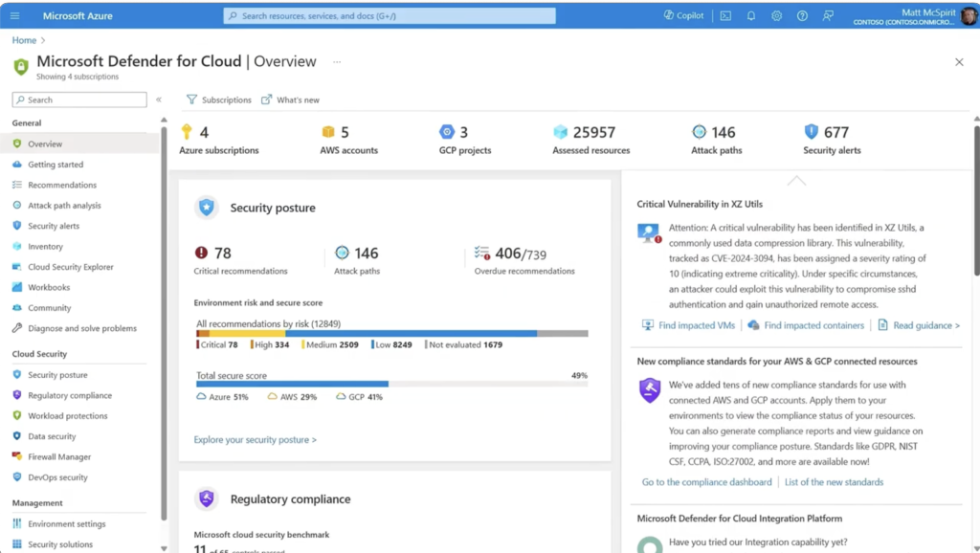Select Overview in the sidebar
980x553 pixels.
tap(79, 144)
